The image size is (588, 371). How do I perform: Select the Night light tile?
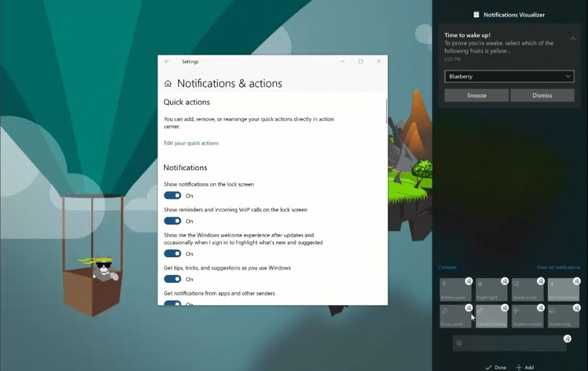[491, 290]
